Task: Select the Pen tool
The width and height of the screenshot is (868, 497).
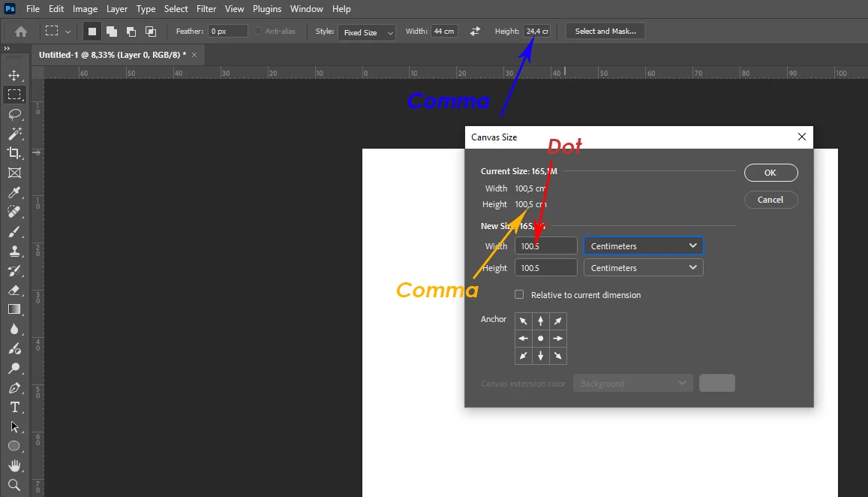Action: click(x=14, y=388)
